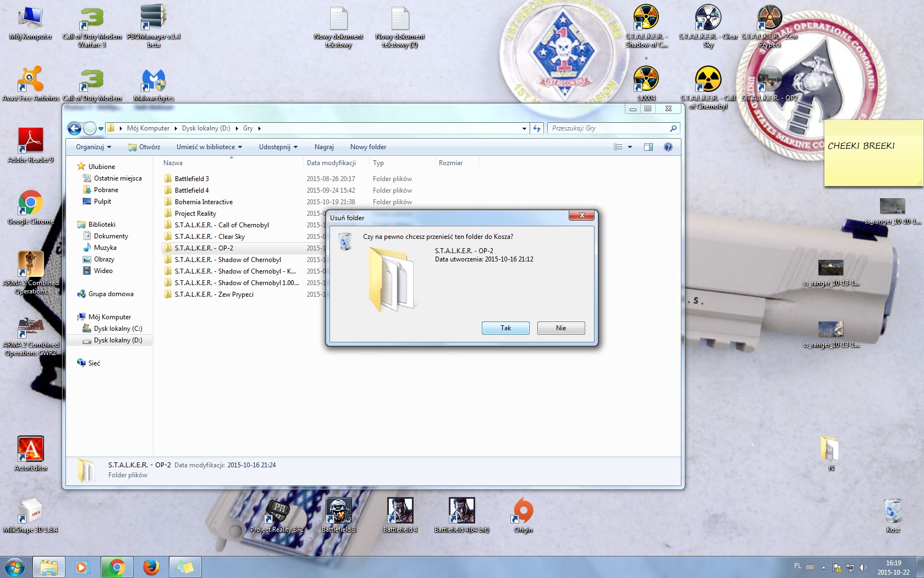Open the view options dropdown arrow
This screenshot has width=924, height=578.
630,147
